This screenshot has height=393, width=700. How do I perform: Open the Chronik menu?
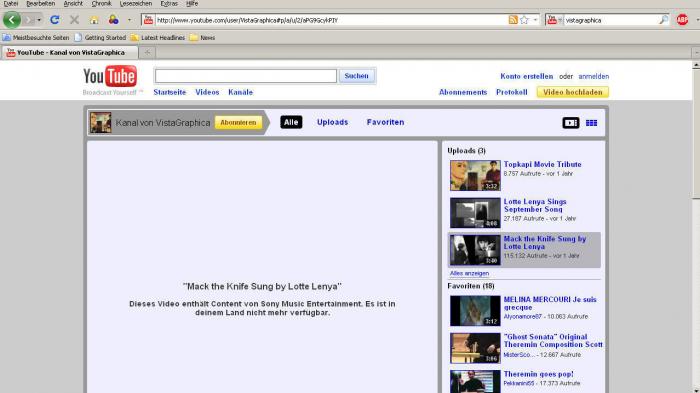point(101,4)
